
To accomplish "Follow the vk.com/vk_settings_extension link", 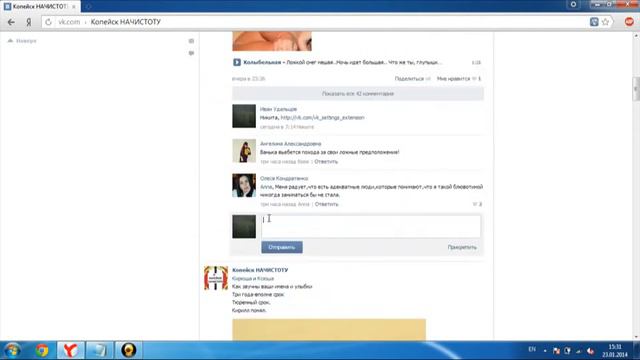I will pyautogui.click(x=322, y=118).
